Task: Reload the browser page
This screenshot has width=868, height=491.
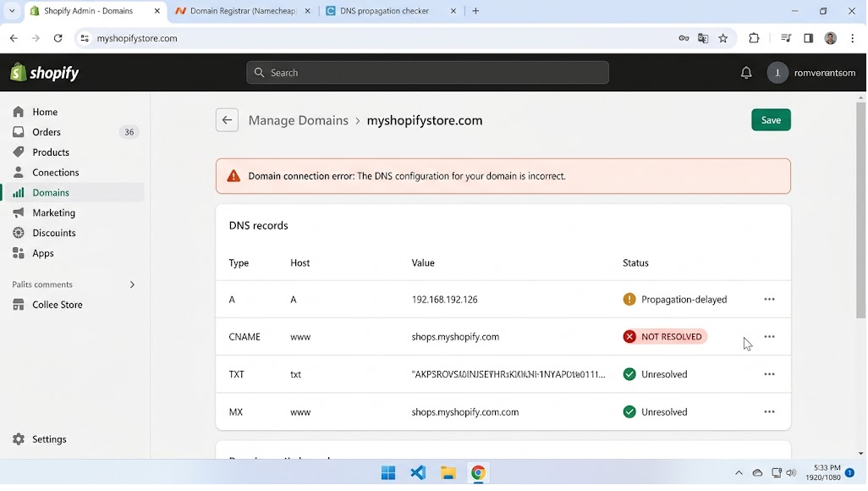Action: click(58, 38)
